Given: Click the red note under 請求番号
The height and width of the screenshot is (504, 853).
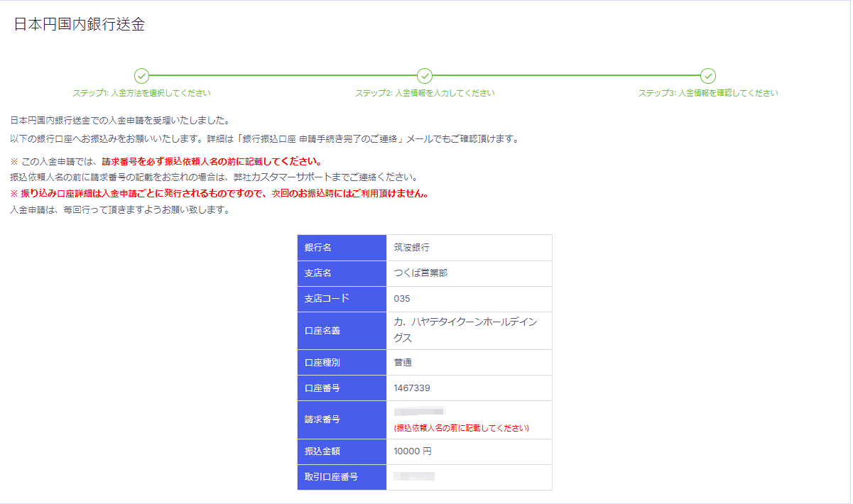Looking at the screenshot, I should point(462,428).
